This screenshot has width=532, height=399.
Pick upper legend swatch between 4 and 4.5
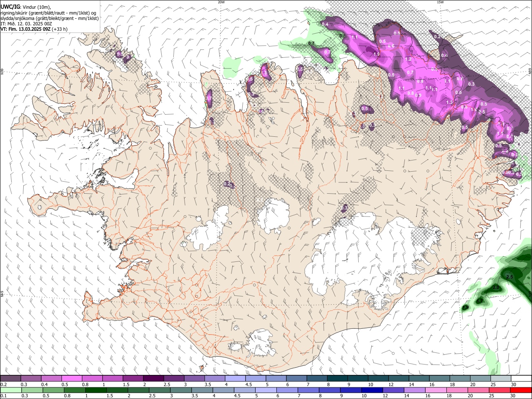[x=235, y=379]
